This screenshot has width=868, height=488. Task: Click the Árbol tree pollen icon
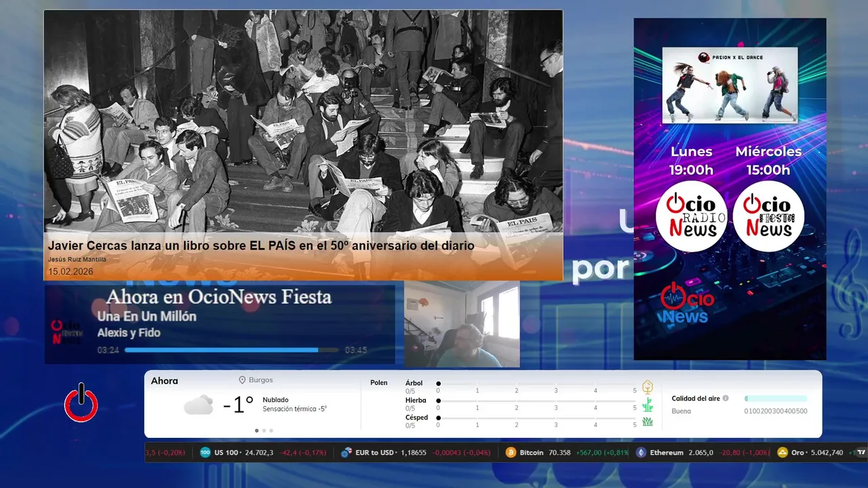648,387
